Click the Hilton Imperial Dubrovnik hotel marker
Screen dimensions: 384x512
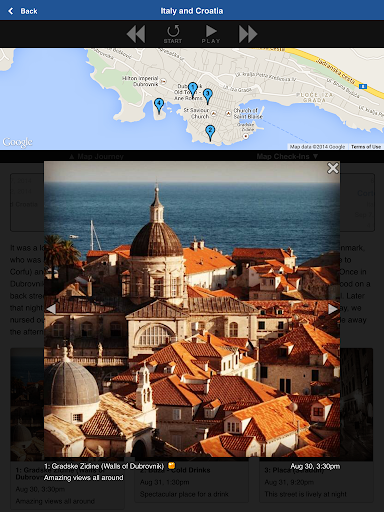pyautogui.click(x=163, y=81)
